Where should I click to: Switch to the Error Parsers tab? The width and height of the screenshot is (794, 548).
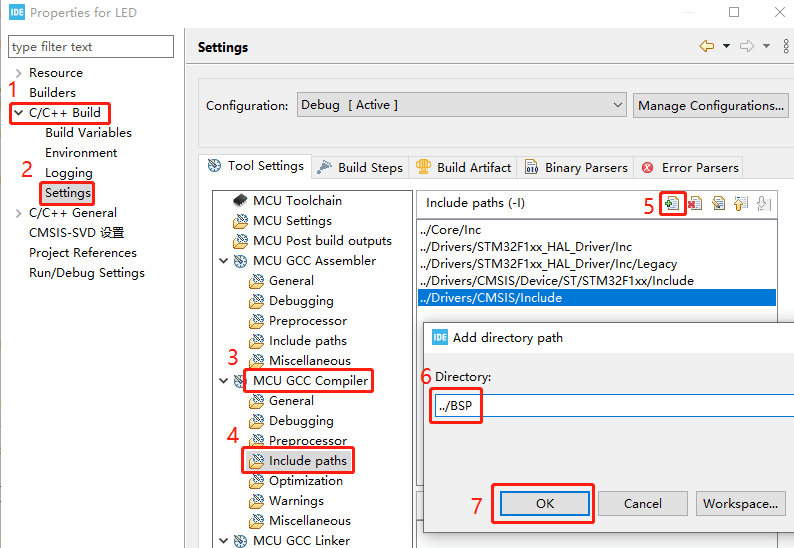pos(690,167)
